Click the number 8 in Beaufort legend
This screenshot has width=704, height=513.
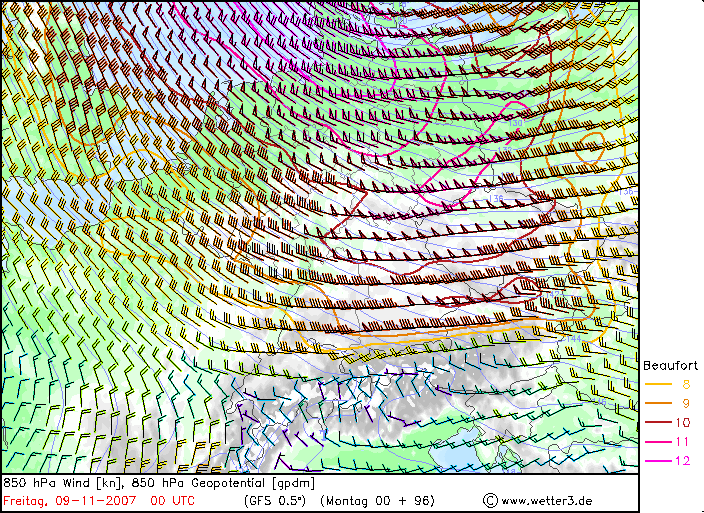click(x=686, y=384)
